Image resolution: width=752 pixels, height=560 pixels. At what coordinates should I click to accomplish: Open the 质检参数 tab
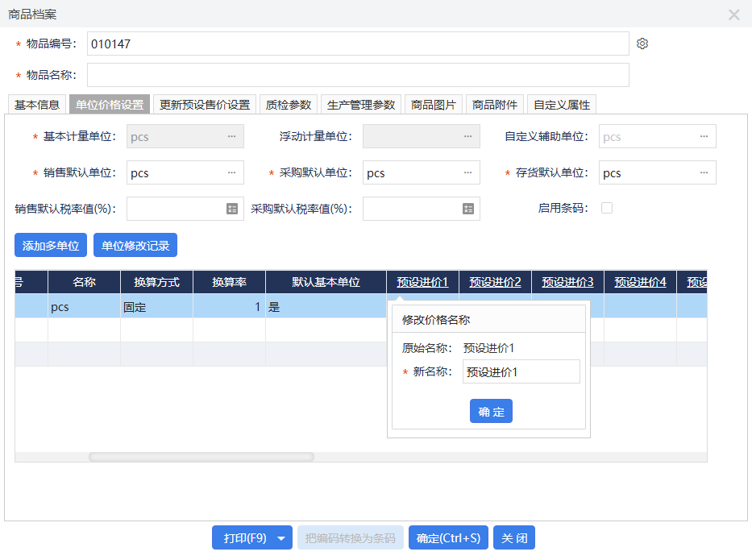click(289, 104)
